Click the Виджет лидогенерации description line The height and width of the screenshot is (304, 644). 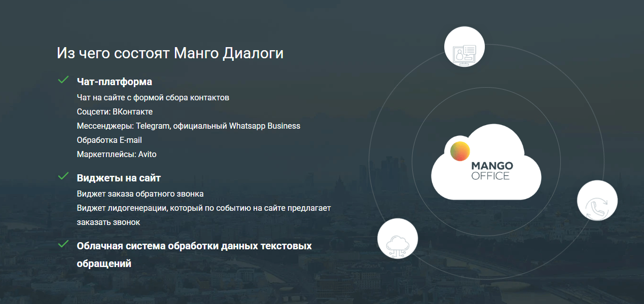coord(204,215)
